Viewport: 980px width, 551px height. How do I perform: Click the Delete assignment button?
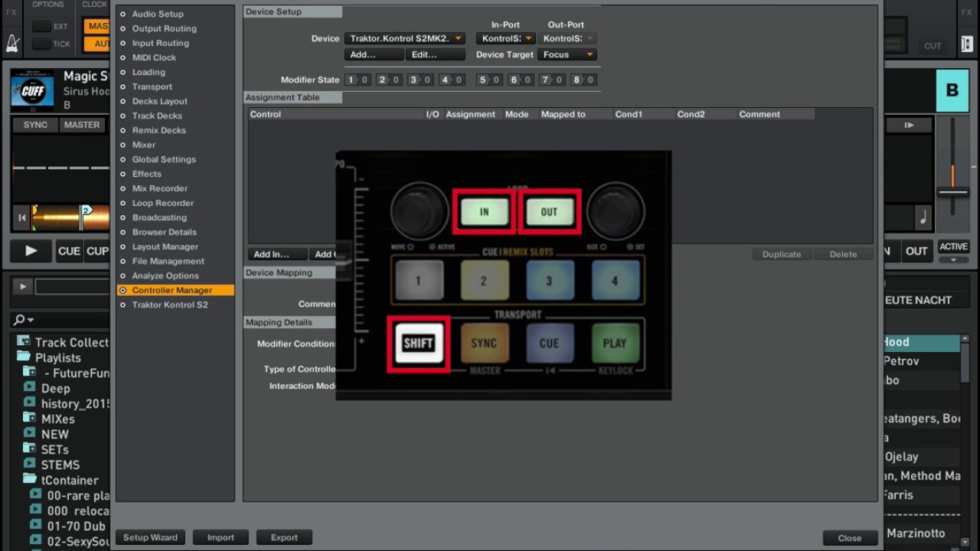843,254
